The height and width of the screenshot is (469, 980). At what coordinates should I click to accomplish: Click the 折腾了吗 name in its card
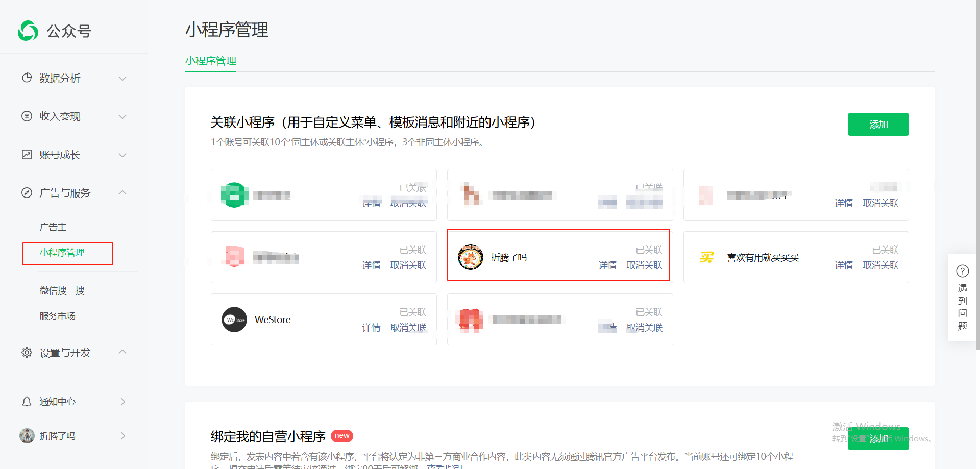point(508,257)
